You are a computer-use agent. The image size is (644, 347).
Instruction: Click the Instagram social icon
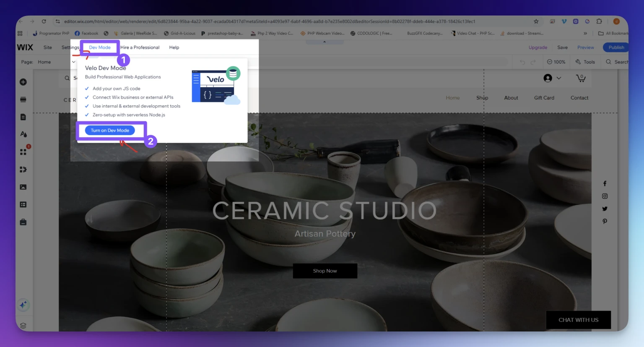coord(605,196)
